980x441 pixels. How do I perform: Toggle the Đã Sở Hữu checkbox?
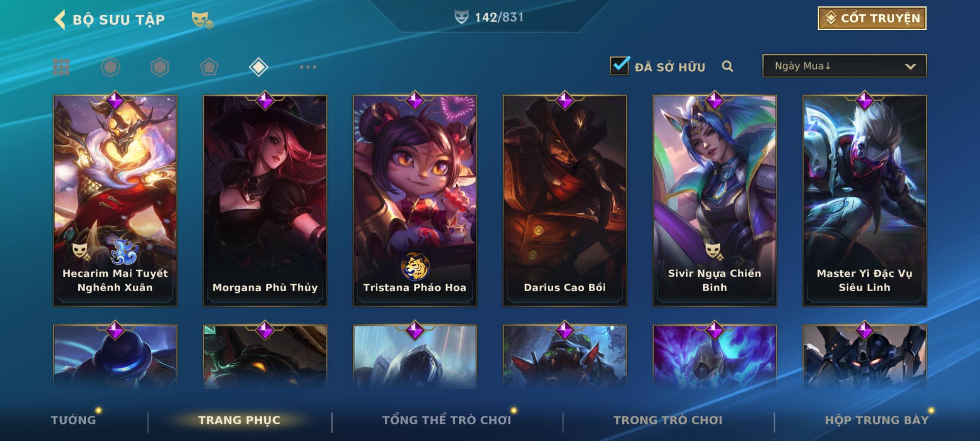pyautogui.click(x=619, y=65)
